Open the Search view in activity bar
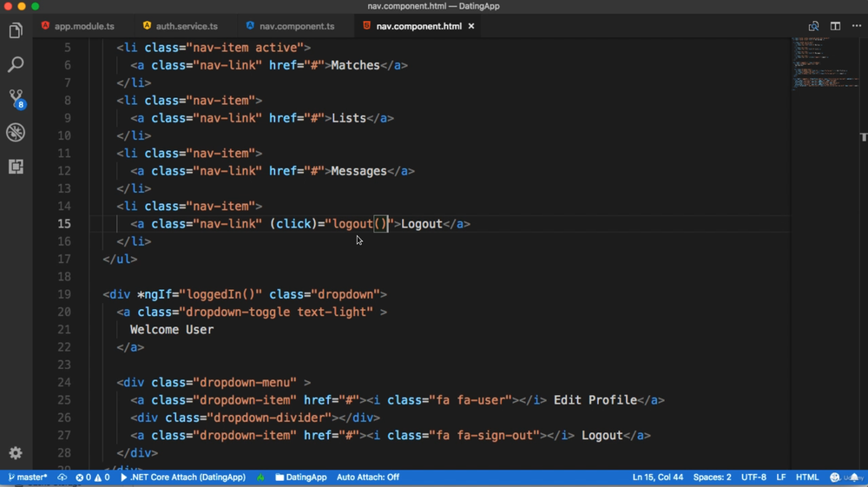The width and height of the screenshot is (868, 487). 16,65
